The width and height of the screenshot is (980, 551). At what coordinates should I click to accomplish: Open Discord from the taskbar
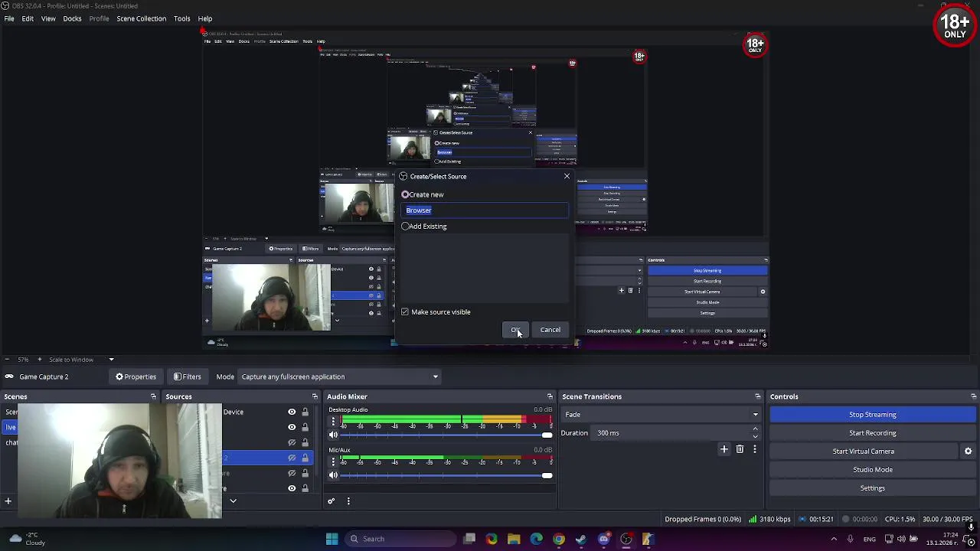(x=603, y=539)
